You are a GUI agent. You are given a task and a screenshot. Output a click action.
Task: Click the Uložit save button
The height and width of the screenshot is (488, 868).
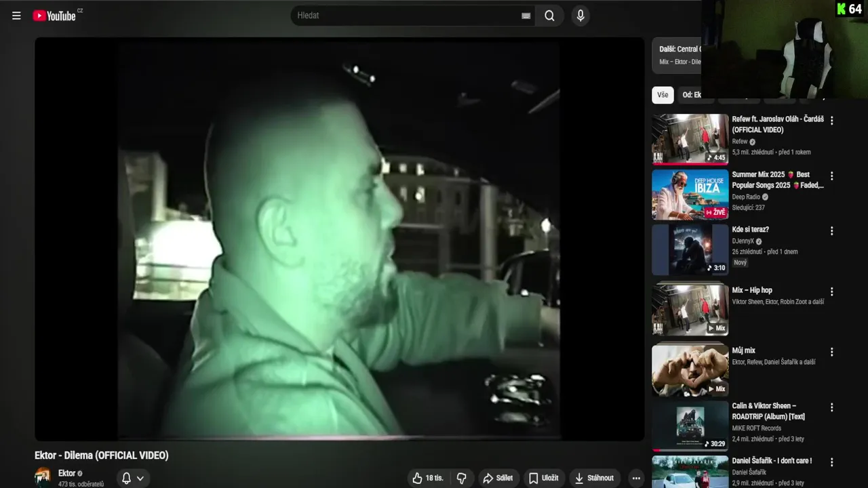click(543, 478)
